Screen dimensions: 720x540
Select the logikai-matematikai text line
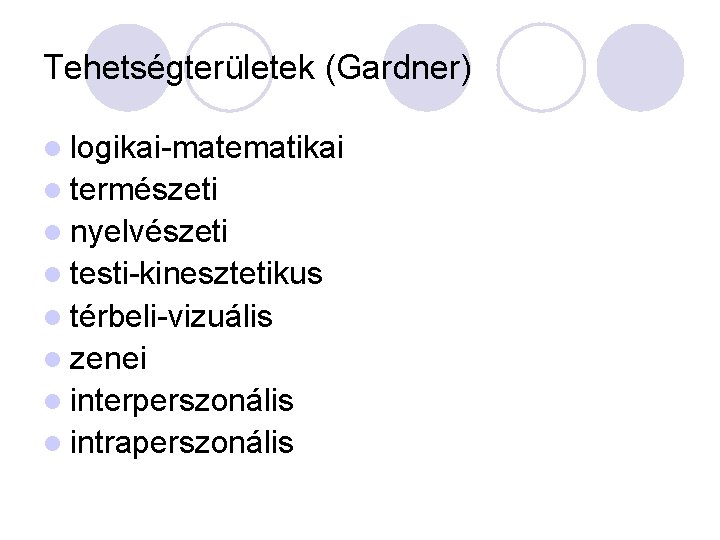click(x=207, y=149)
